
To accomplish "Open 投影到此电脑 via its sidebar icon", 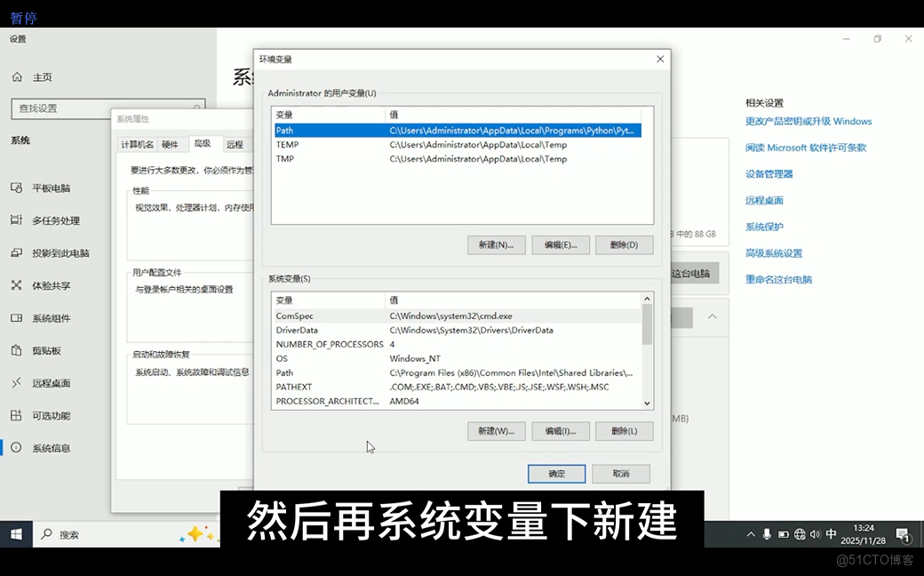I will click(18, 252).
